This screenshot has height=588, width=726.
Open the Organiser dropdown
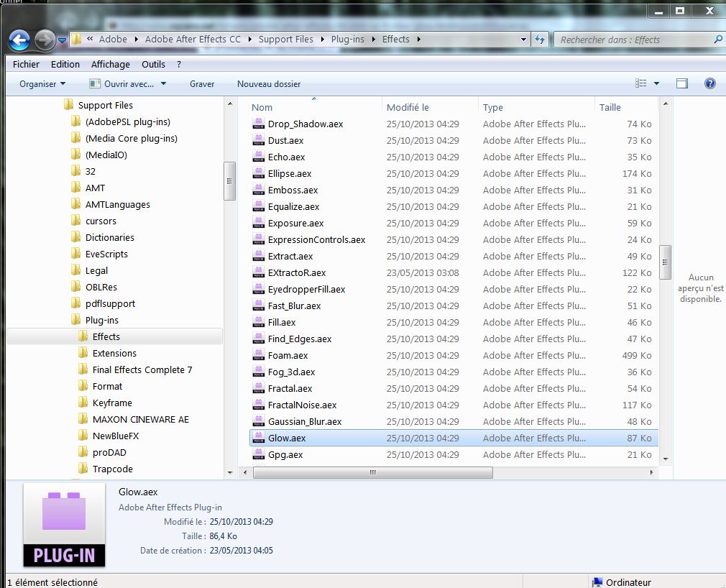click(x=42, y=84)
